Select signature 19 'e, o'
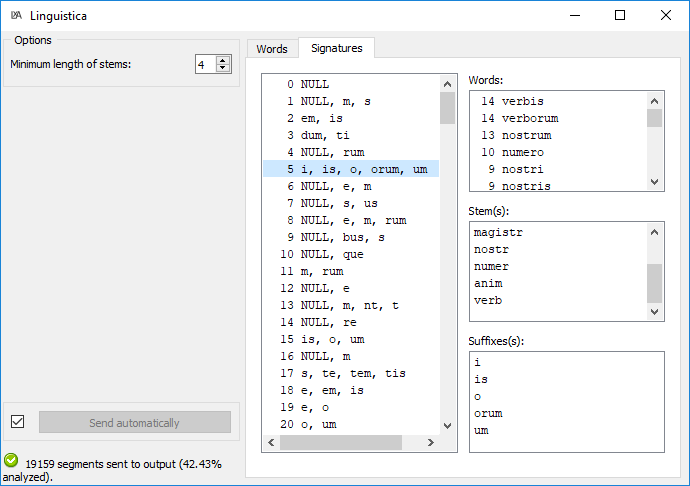 tap(351, 407)
